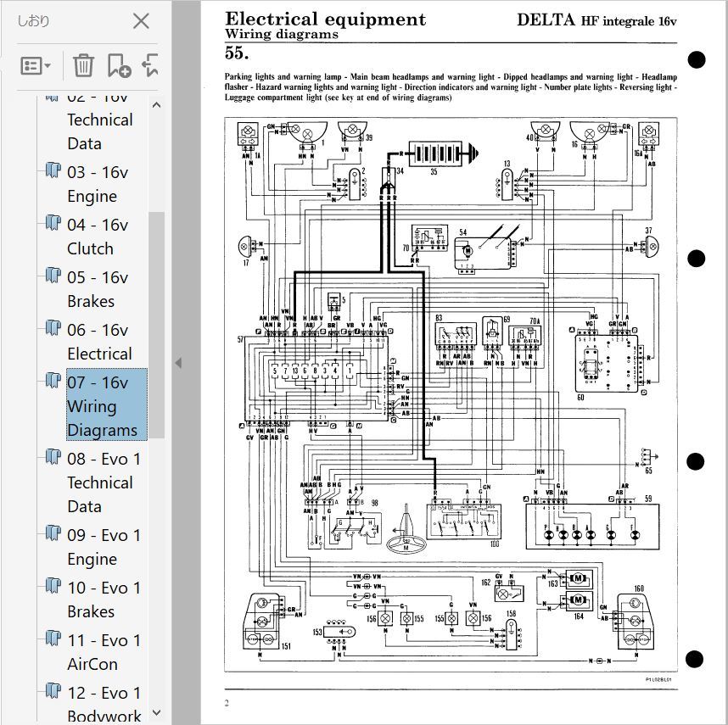Click bookmark icon beside 04 - 16v Clutch

[53, 221]
